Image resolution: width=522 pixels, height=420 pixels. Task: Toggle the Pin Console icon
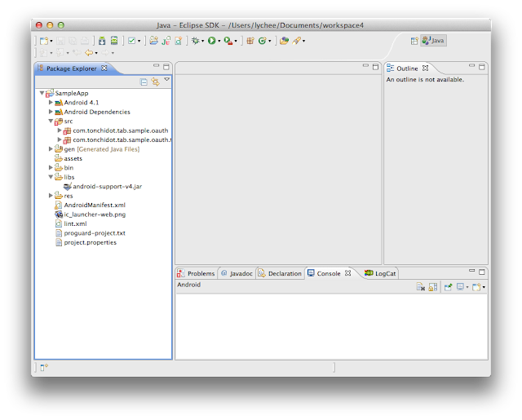pyautogui.click(x=448, y=287)
